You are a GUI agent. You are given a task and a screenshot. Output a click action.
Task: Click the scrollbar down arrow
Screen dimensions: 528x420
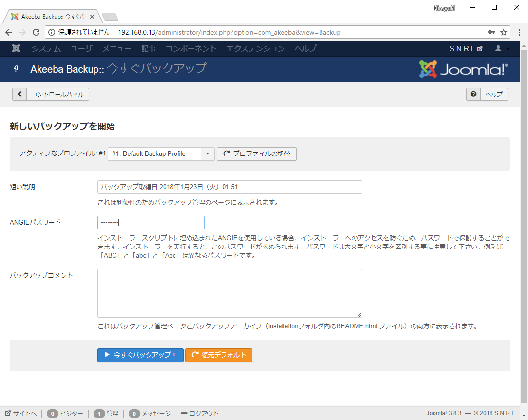(x=524, y=416)
